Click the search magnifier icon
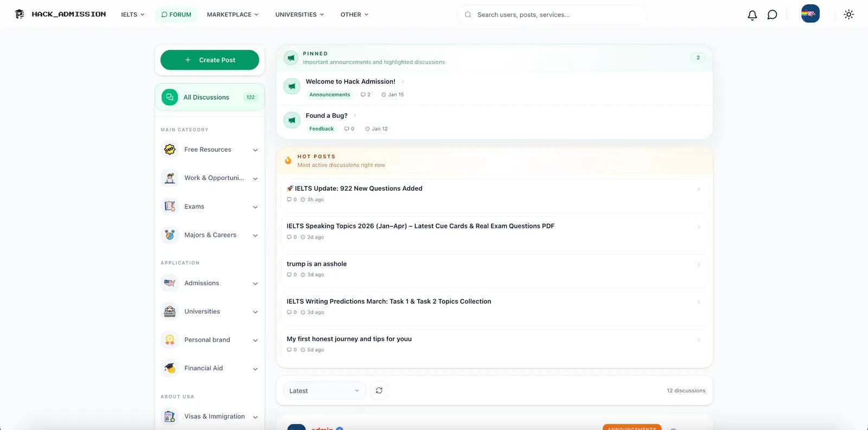The image size is (868, 430). coord(468,15)
